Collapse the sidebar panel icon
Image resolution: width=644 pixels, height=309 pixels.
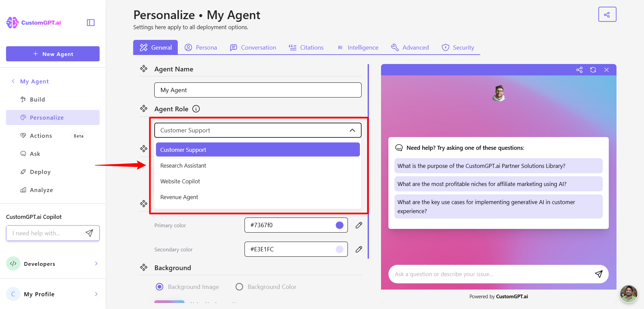pos(91,22)
